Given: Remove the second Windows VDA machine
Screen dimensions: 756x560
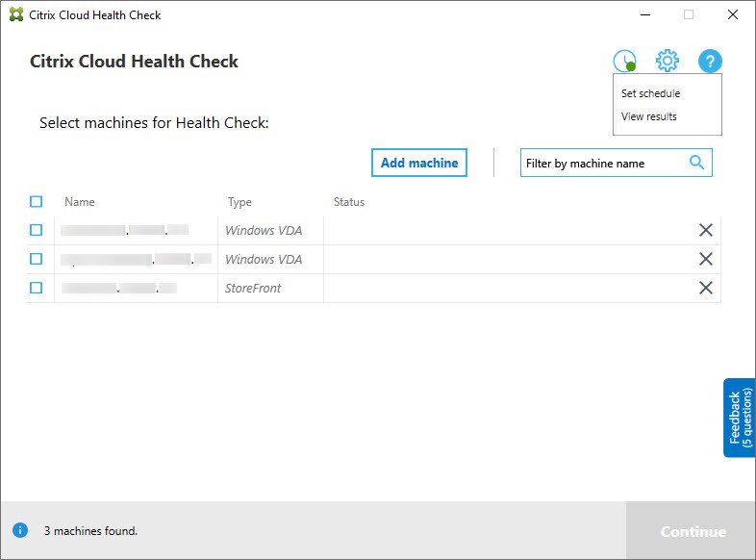Looking at the screenshot, I should point(705,259).
